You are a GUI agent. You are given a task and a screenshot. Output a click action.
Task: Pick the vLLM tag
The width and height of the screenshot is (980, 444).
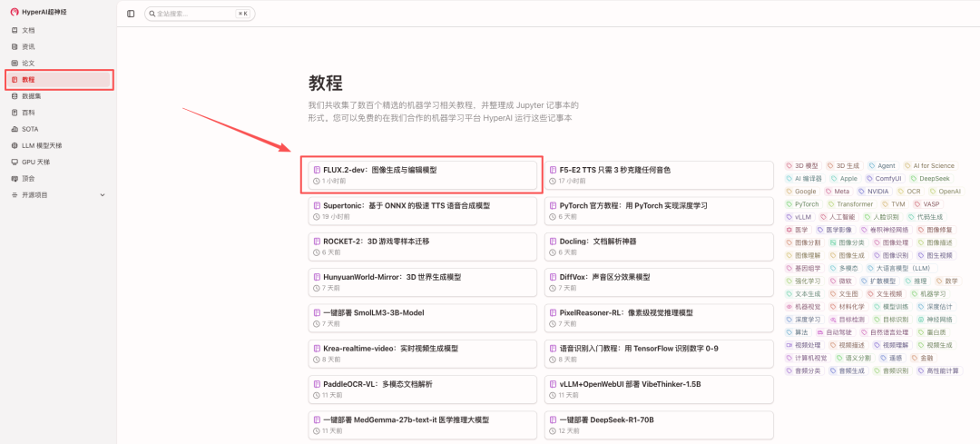[799, 217]
